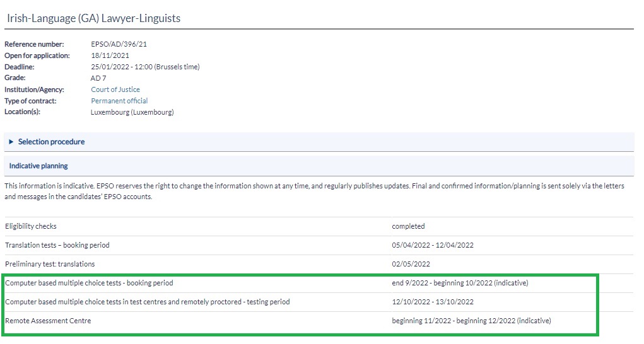This screenshot has width=644, height=344.
Task: Follow the Permanent official contract link
Action: [x=119, y=101]
